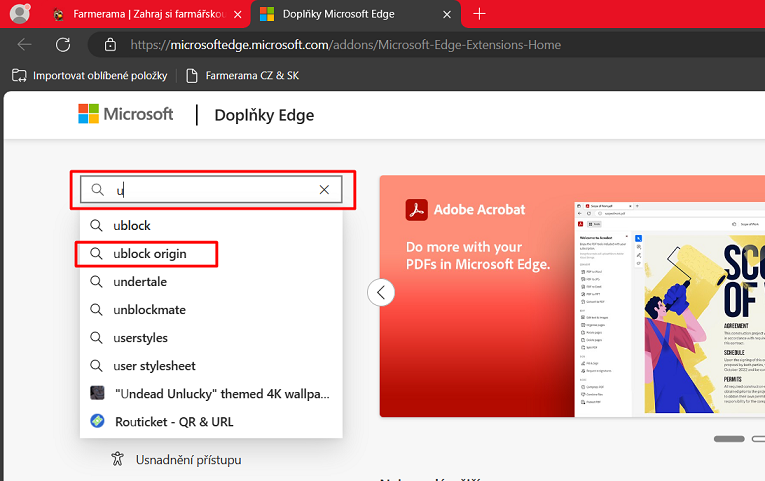The height and width of the screenshot is (481, 765).
Task: Select the Doplňky Microsoft Edge tab
Action: pyautogui.click(x=355, y=14)
